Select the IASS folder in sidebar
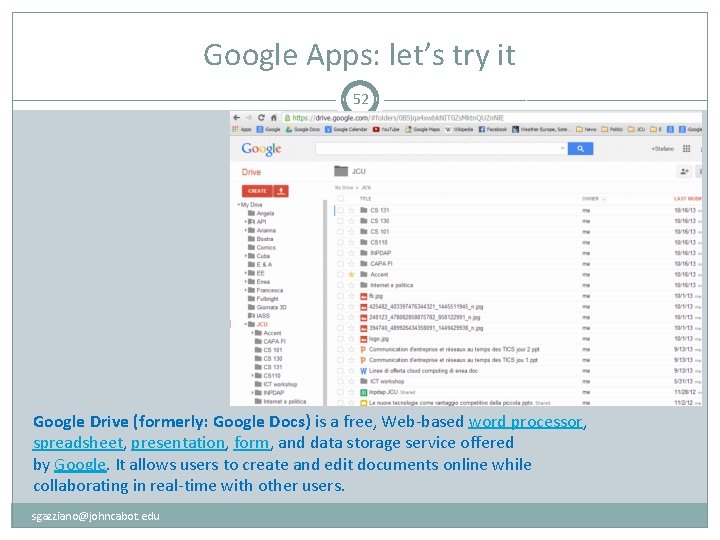Image resolution: width=720 pixels, height=540 pixels. 259,316
